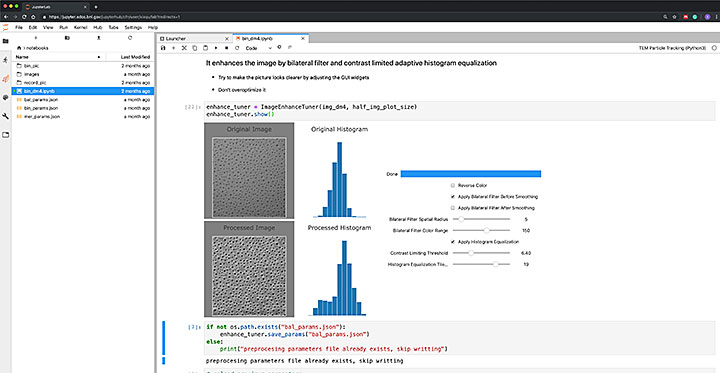Open the Open Tabs sidebar icon
Image resolution: width=720 pixels, height=373 pixels.
(6, 135)
